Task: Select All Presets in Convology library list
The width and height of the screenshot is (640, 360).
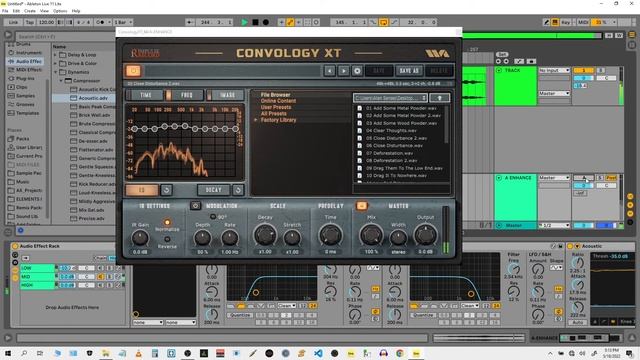Action: [273, 113]
